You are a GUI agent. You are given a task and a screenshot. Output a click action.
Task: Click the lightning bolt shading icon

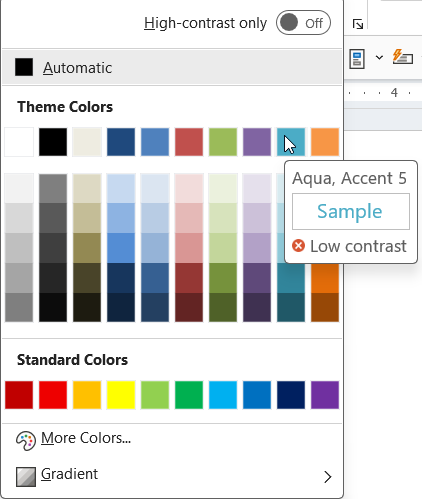403,57
